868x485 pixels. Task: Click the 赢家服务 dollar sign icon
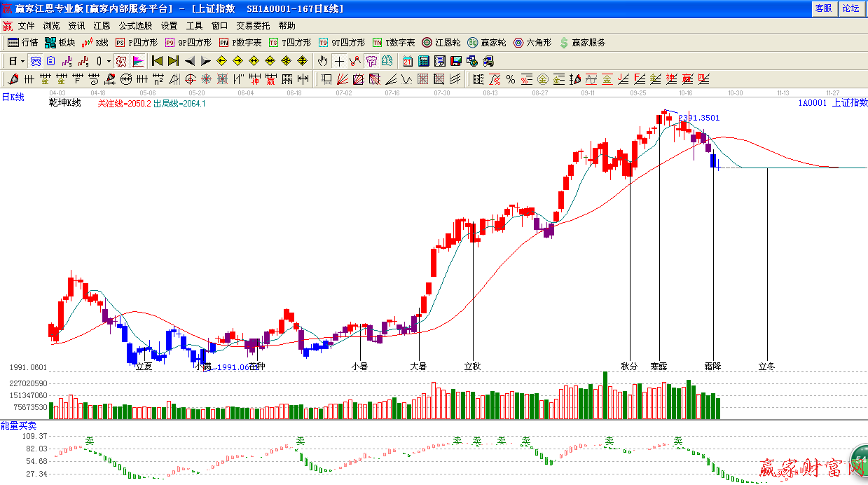pyautogui.click(x=564, y=43)
